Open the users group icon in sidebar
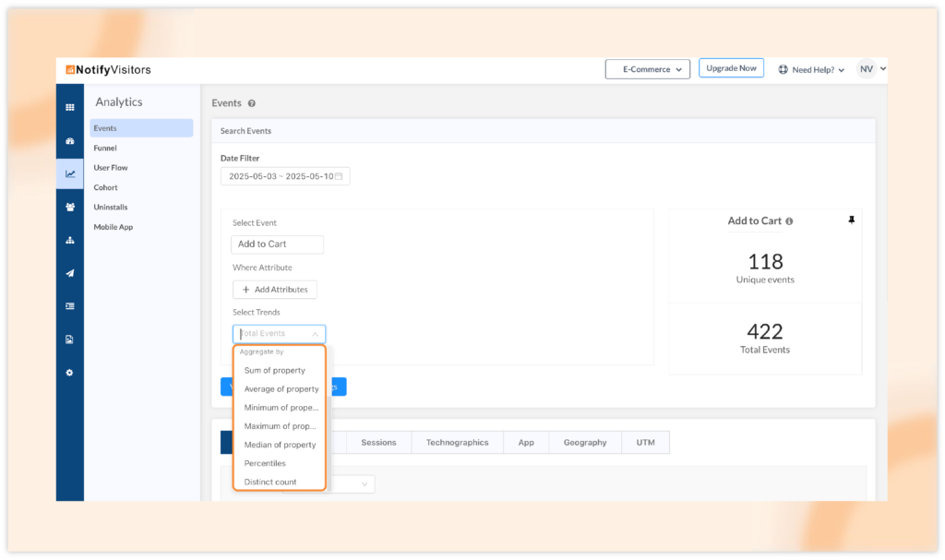Image resolution: width=945 pixels, height=560 pixels. tap(70, 207)
